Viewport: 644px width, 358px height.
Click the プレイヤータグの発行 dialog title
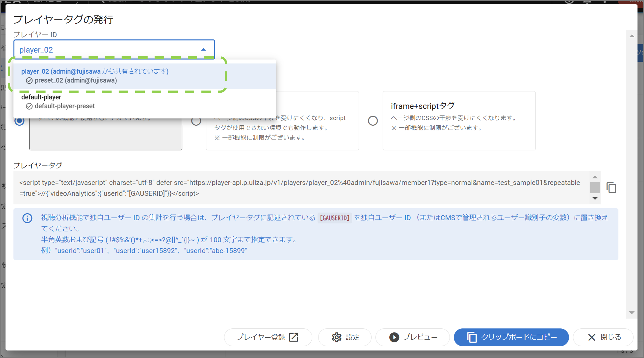63,19
